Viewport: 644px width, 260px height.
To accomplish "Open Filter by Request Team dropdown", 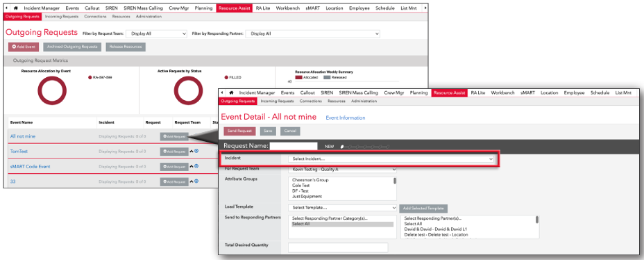I will coord(157,34).
